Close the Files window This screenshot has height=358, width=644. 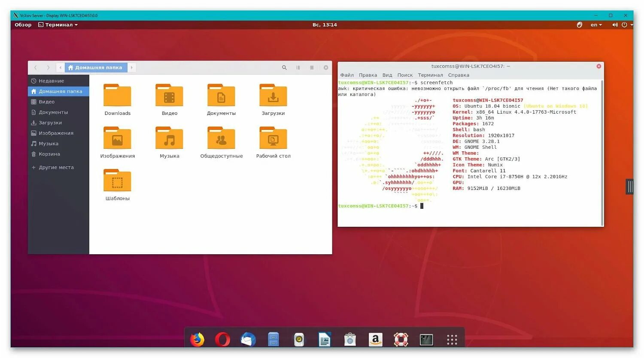pos(326,68)
